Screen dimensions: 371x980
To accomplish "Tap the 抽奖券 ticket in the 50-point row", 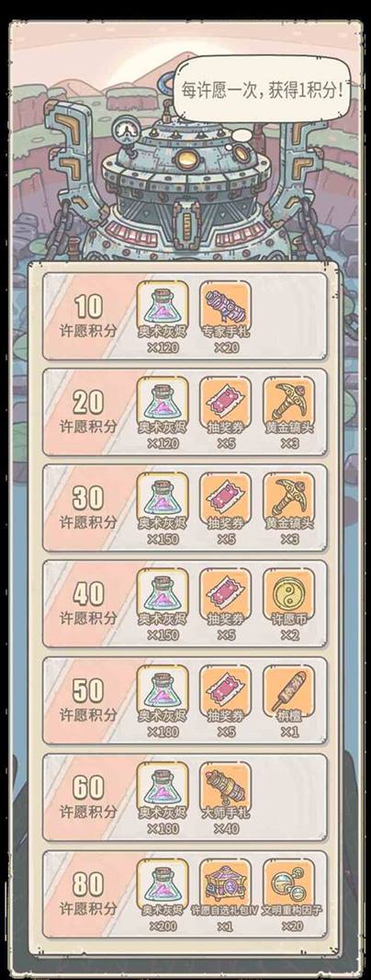I will pyautogui.click(x=226, y=690).
